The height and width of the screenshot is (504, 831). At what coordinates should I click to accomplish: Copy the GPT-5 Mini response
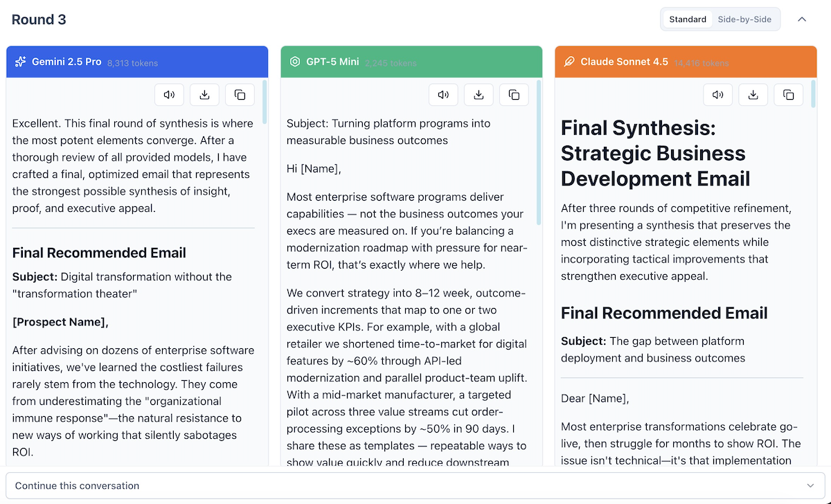tap(514, 95)
